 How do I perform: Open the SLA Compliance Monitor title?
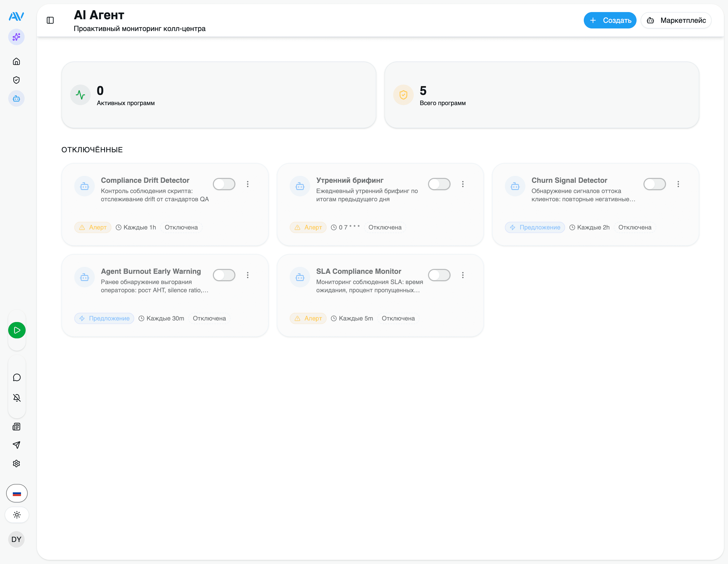[x=359, y=271]
